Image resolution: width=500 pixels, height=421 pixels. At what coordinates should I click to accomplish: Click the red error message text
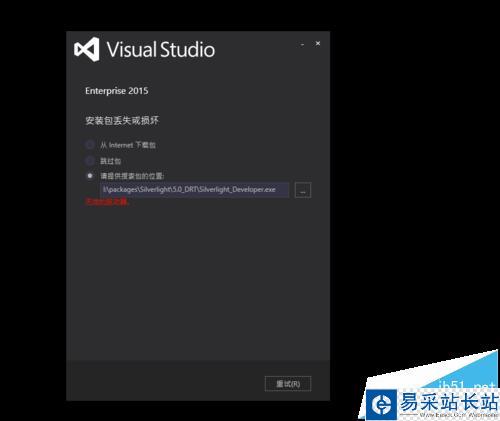(107, 201)
